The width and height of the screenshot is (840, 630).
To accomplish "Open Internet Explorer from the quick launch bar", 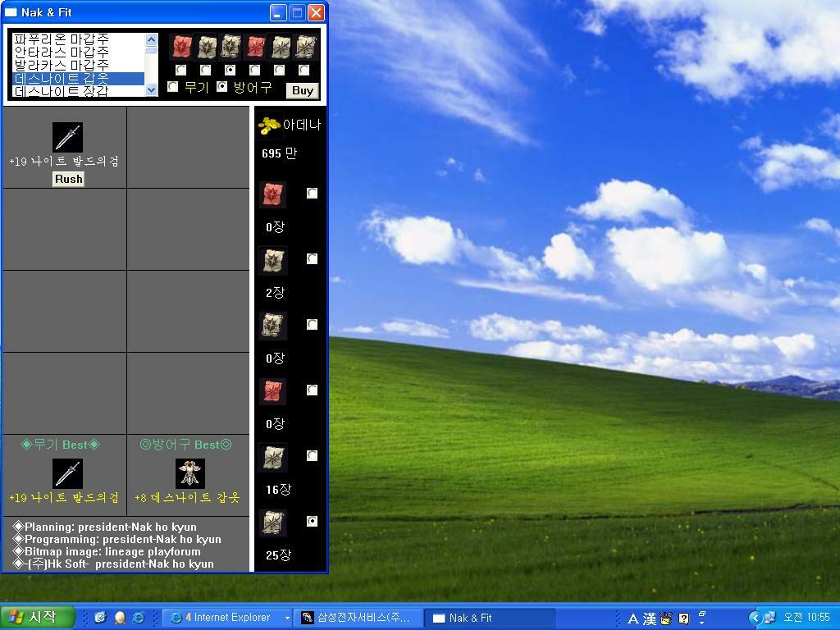I will pos(138,618).
